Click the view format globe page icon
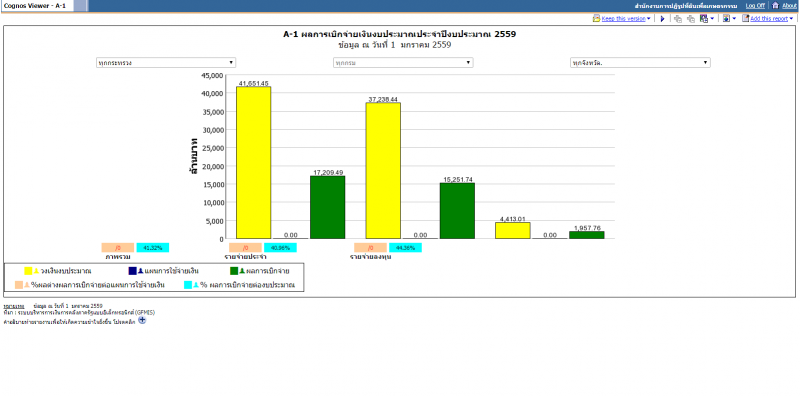 click(x=727, y=18)
